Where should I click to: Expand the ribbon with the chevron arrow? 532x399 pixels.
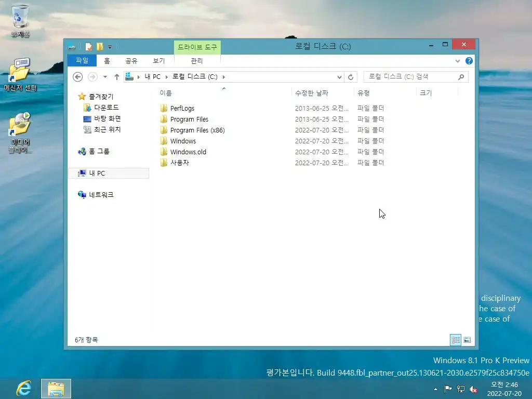click(458, 61)
